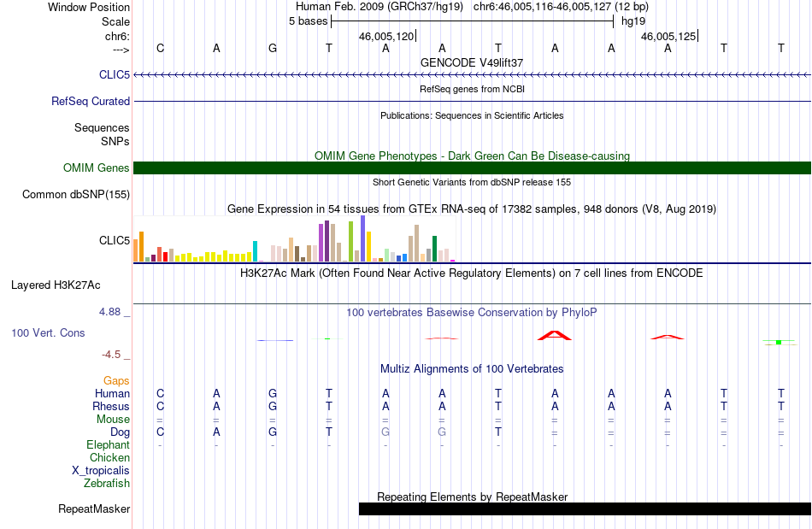The width and height of the screenshot is (812, 529).
Task: Click the Gaps alignment row label
Action: pyautogui.click(x=116, y=380)
